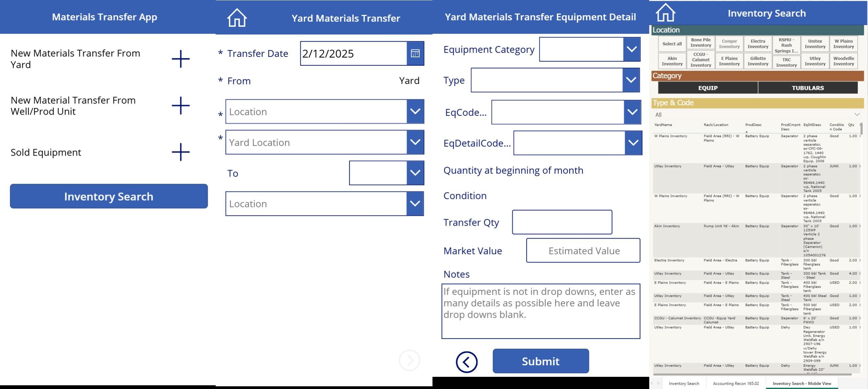Expand the Type & Code All dropdown
Image resolution: width=868 pixels, height=389 pixels.
point(857,115)
